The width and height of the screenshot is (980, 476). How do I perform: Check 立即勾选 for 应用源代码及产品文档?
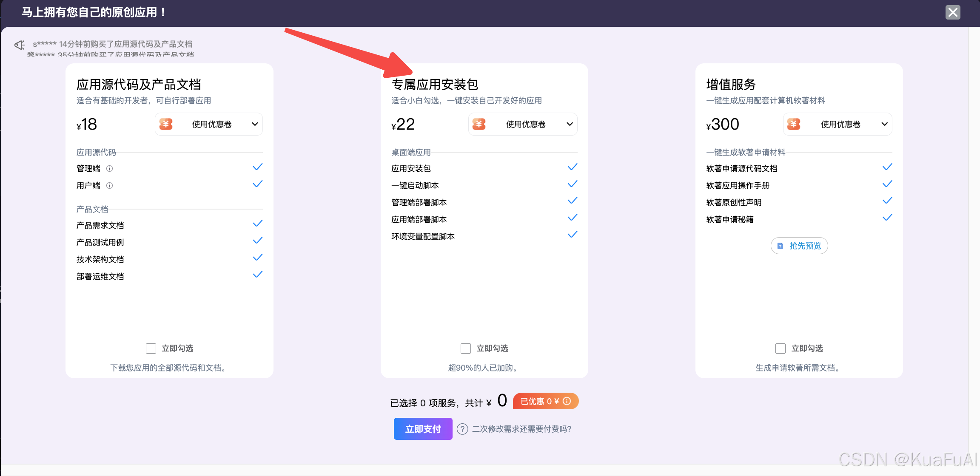[x=151, y=348]
